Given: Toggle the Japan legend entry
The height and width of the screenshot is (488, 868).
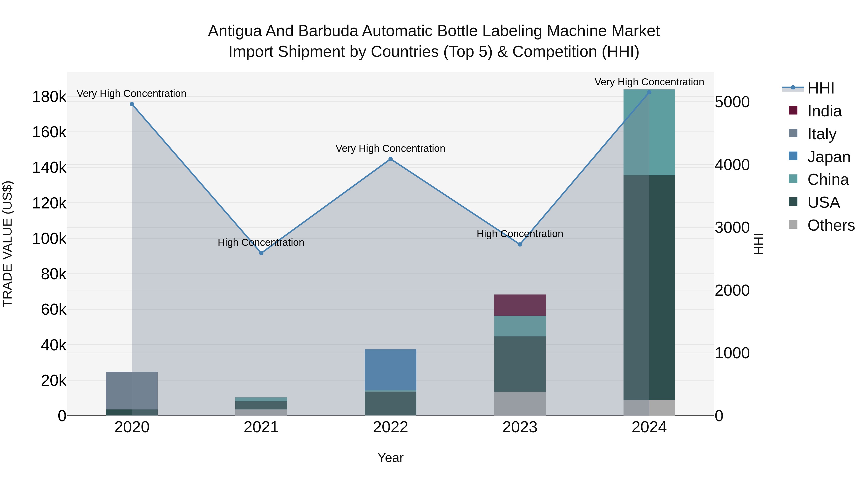Looking at the screenshot, I should point(820,157).
